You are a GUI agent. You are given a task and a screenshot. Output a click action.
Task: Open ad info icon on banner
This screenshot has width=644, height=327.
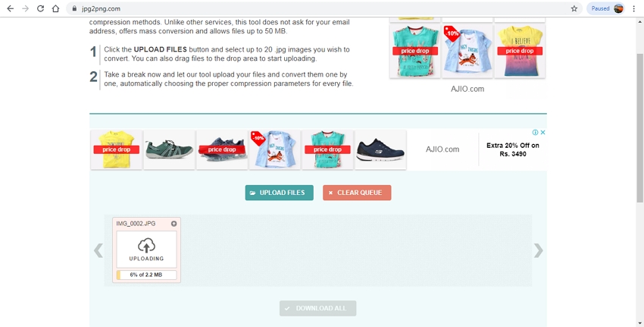(535, 132)
